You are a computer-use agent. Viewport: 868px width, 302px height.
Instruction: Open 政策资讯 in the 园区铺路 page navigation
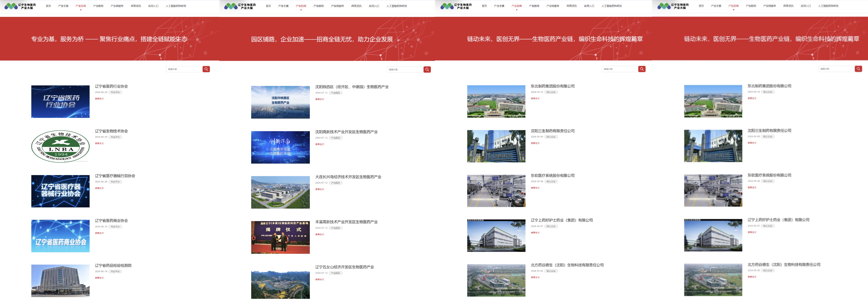tap(356, 6)
